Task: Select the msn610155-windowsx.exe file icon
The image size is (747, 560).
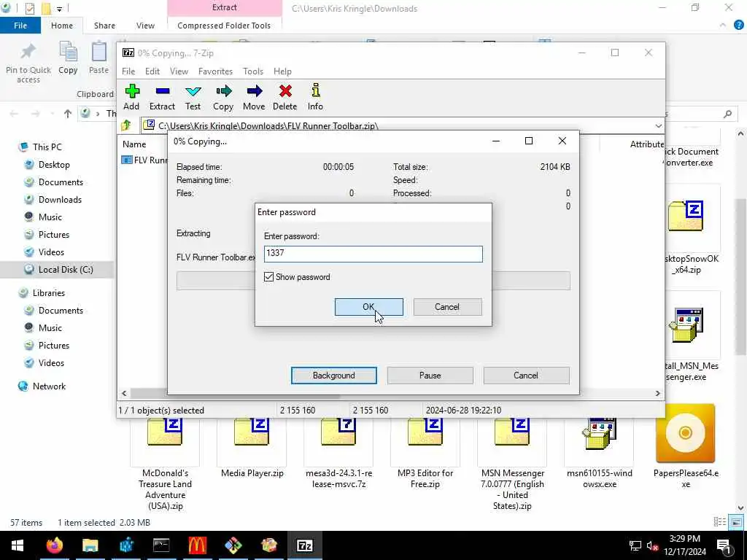Action: 600,433
